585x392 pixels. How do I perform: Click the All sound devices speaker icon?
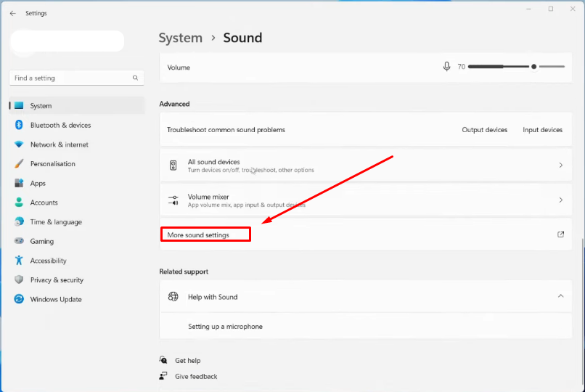(173, 166)
